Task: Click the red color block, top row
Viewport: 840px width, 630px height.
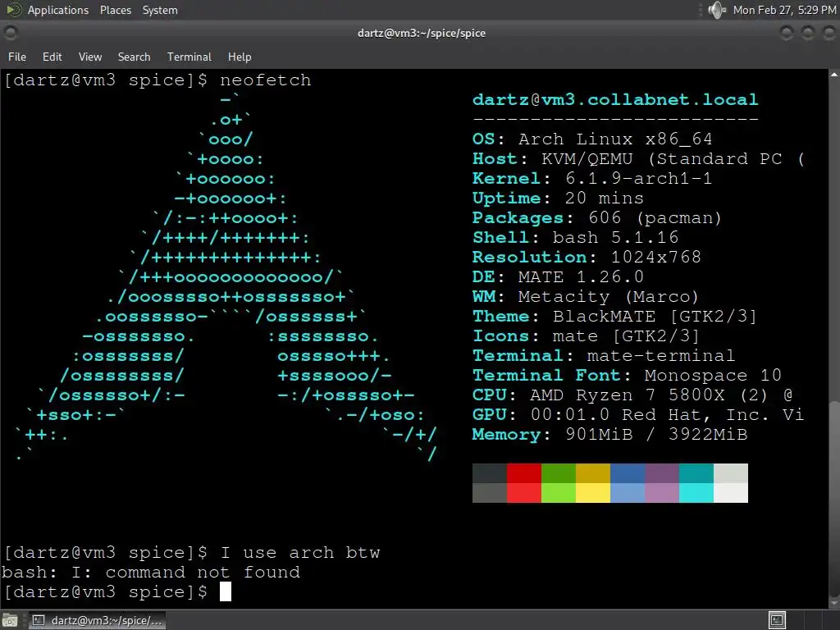Action: (x=524, y=473)
